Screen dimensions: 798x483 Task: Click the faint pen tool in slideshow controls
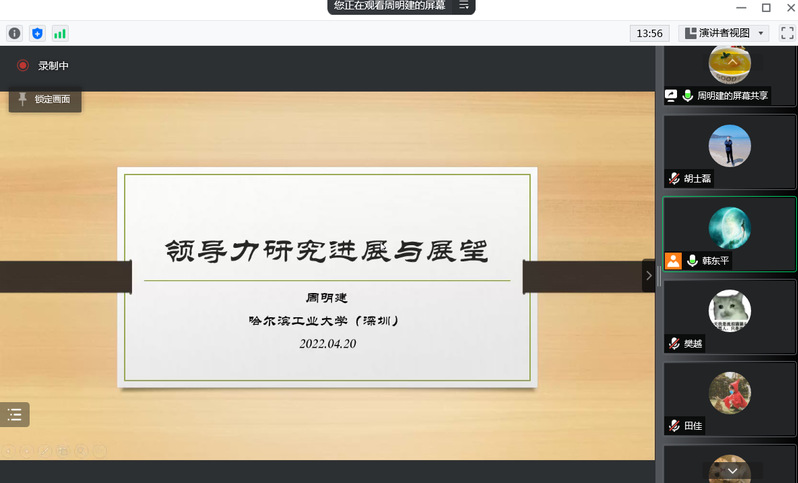tap(45, 450)
